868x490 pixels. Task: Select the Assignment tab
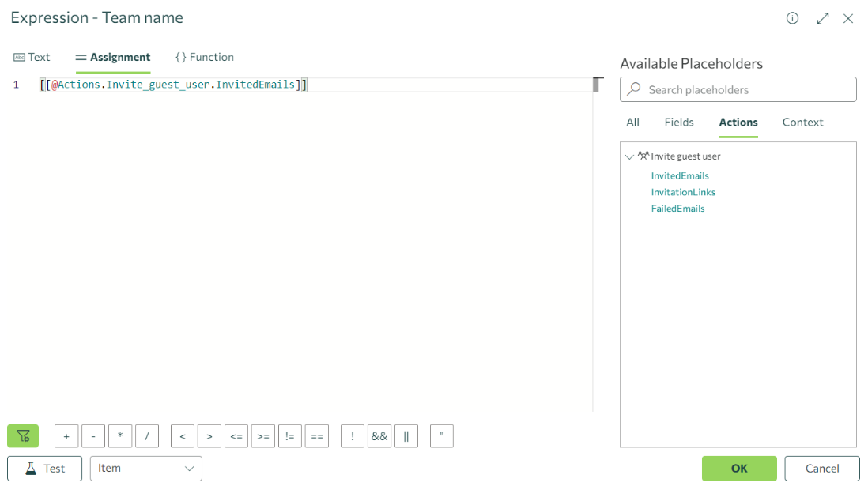click(113, 57)
